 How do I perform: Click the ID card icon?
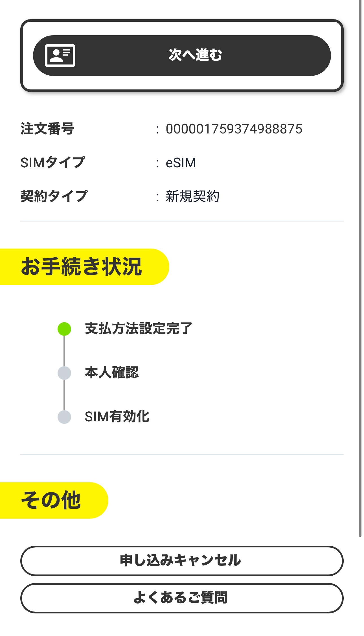[x=60, y=56]
